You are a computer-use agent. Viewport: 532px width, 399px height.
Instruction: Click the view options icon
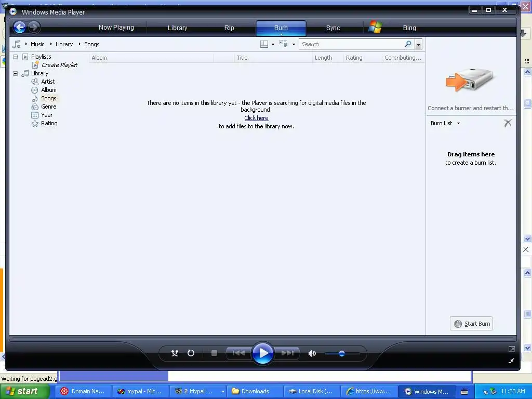[x=283, y=44]
